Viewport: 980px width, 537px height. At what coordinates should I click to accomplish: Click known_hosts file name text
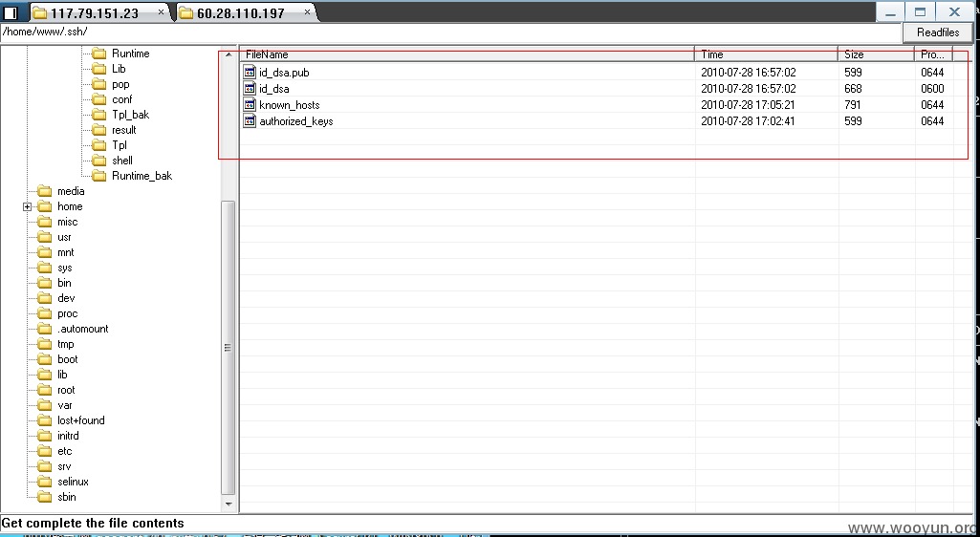(x=290, y=105)
